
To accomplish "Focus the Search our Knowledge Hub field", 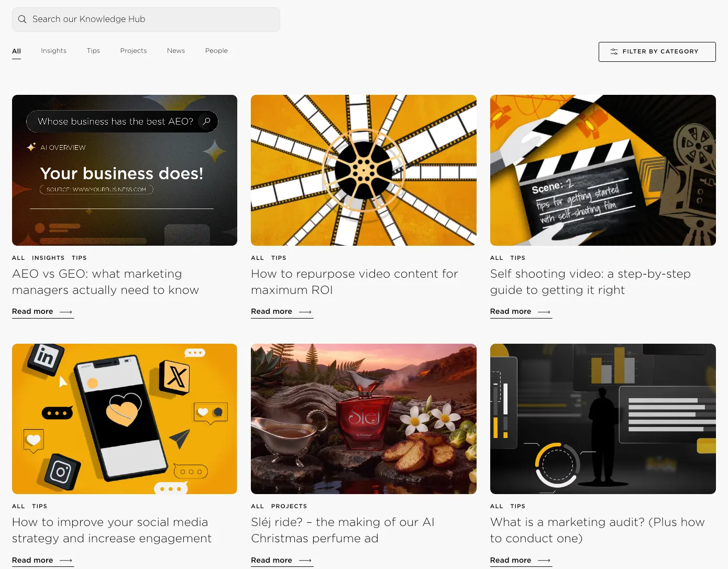I will 146,19.
